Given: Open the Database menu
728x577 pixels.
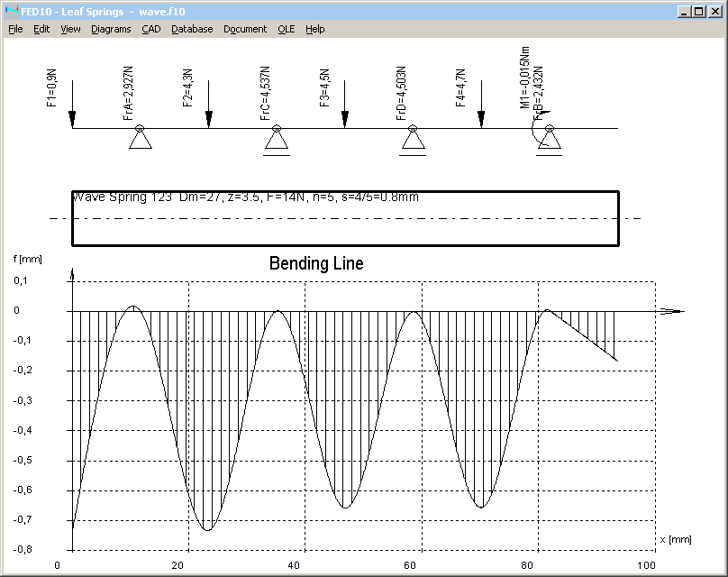Looking at the screenshot, I should 192,29.
